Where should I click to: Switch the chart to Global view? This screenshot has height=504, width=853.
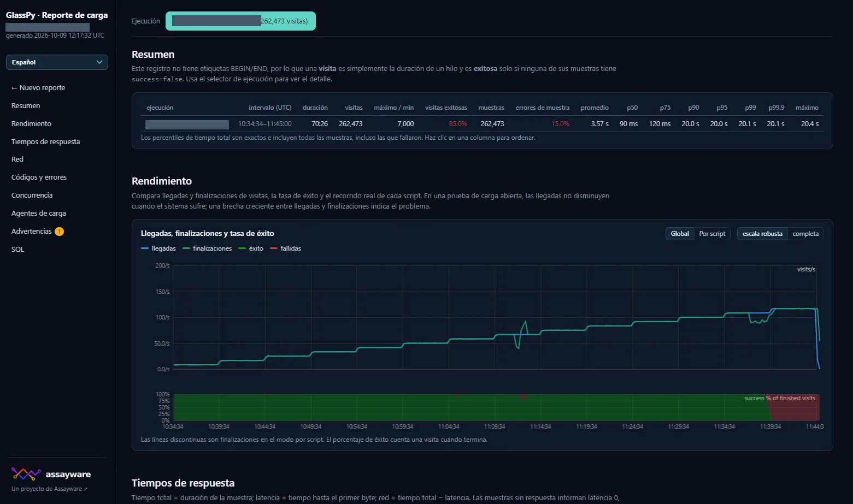point(680,234)
